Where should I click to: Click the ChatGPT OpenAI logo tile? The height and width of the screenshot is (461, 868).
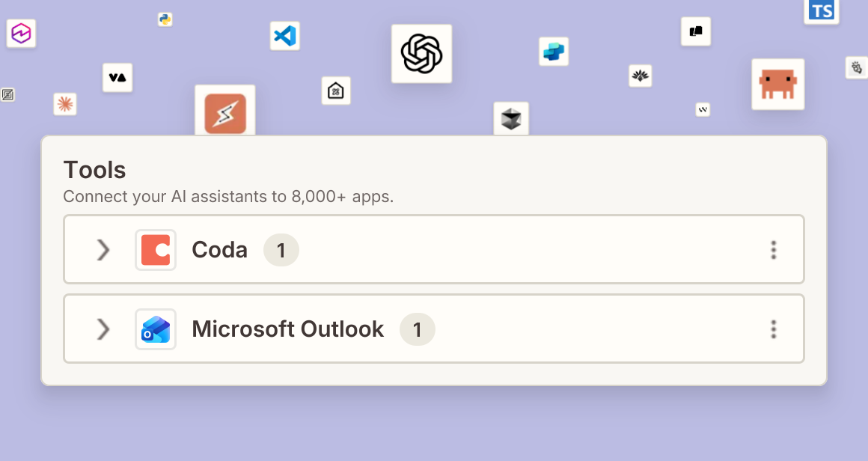[x=421, y=54]
